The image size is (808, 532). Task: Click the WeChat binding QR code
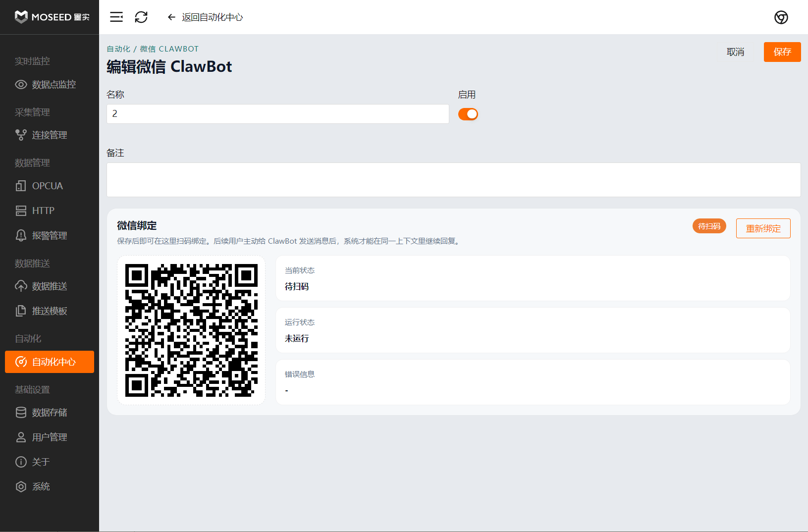click(191, 330)
